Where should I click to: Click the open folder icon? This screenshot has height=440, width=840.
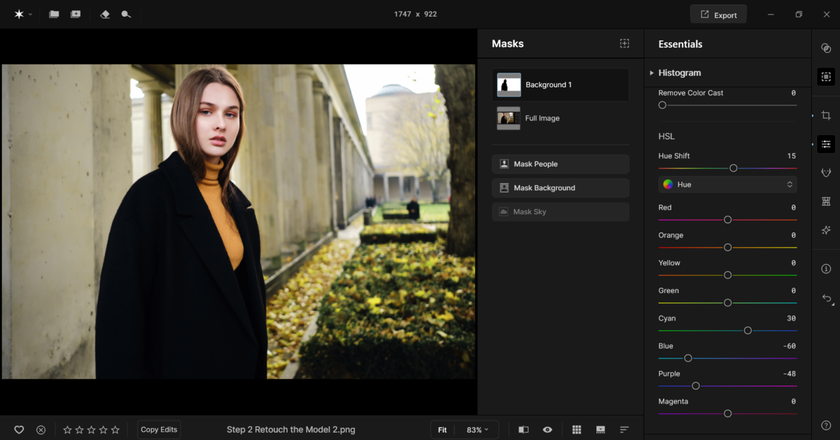click(54, 14)
